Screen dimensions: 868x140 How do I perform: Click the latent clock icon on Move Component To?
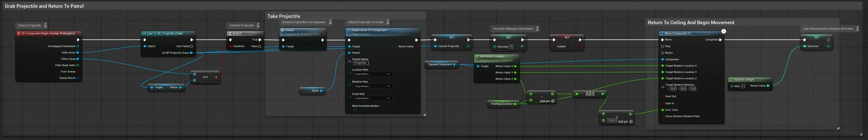[724, 31]
